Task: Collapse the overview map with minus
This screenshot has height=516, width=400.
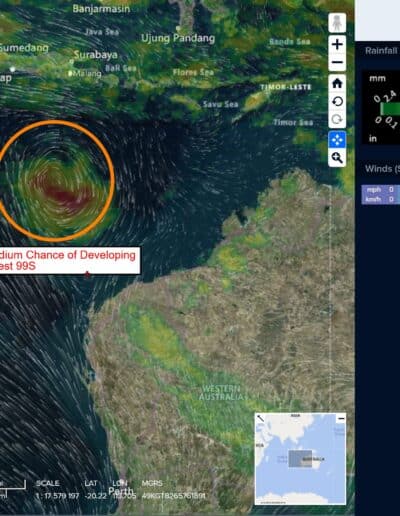Action: pos(341,418)
